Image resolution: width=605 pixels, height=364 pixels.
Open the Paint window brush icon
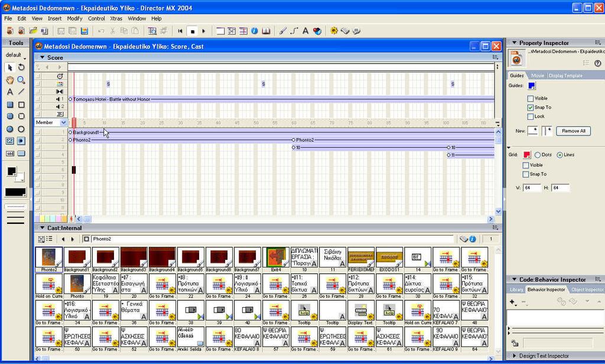tap(283, 31)
